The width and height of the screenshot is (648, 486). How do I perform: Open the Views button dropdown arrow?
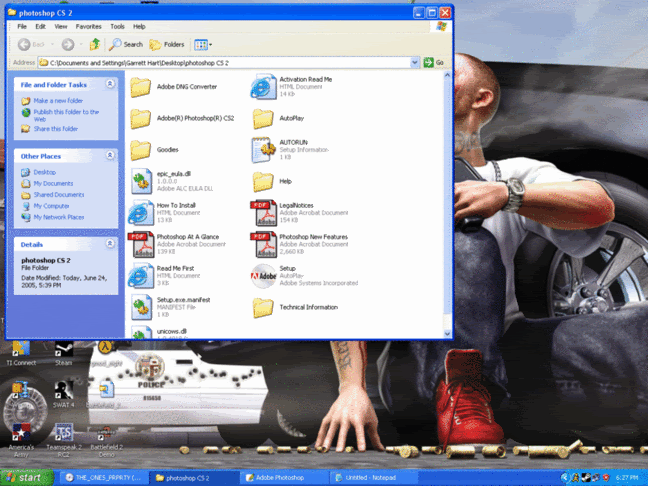pos(211,45)
